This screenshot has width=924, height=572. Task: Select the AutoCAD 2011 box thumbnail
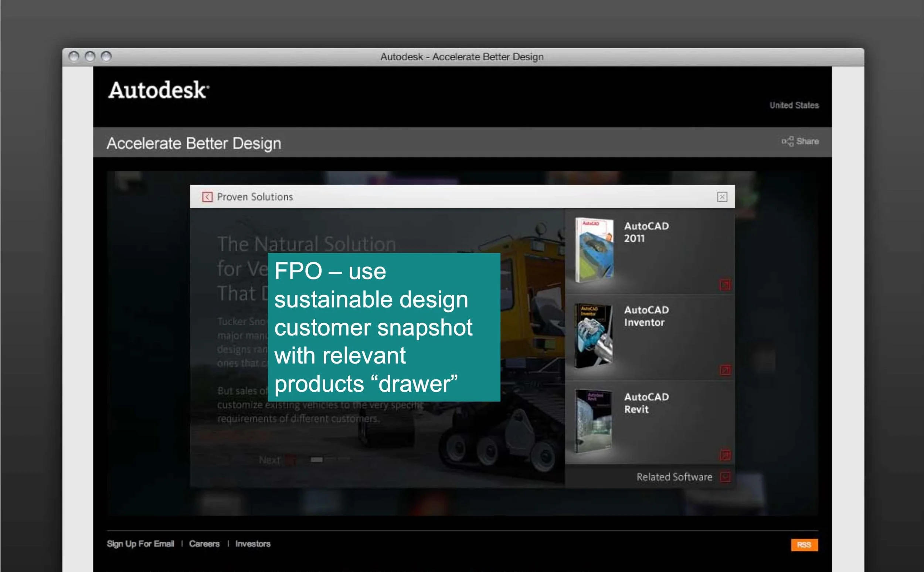coord(594,250)
